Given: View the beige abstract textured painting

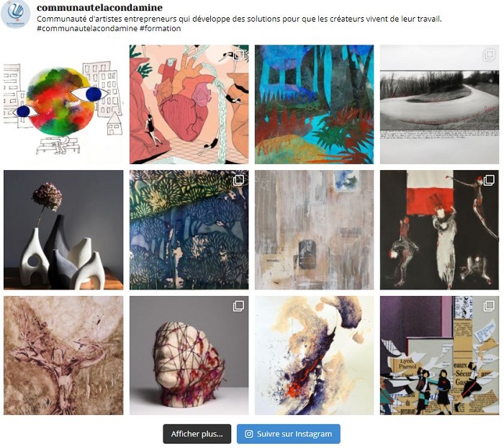Looking at the screenshot, I should click(314, 230).
